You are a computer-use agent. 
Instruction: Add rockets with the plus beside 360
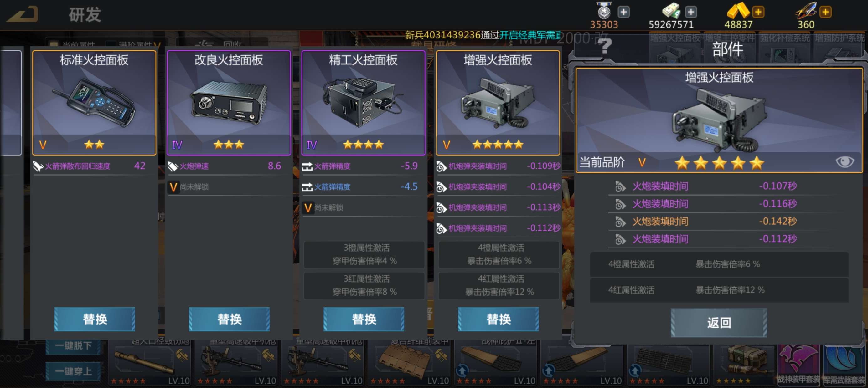(x=825, y=12)
